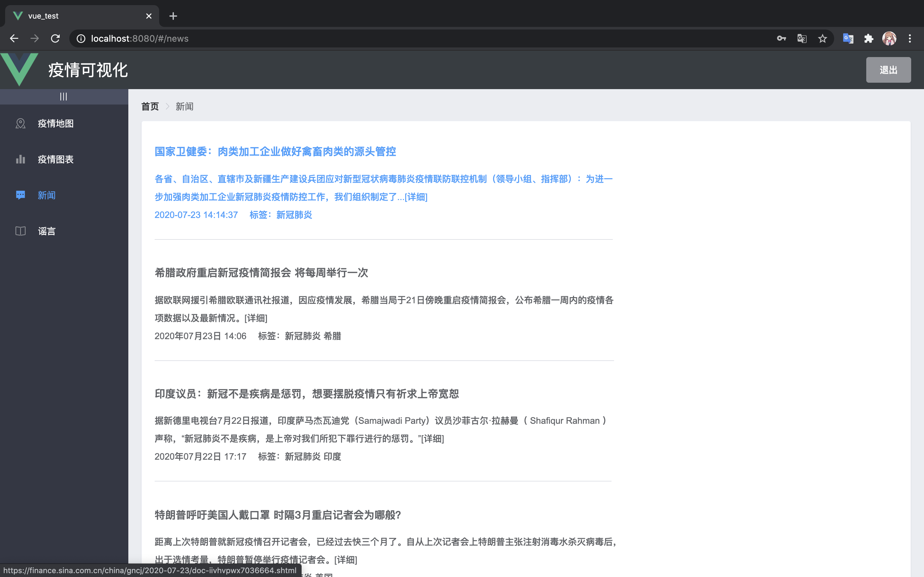The image size is (924, 577).
Task: Open a new browser tab
Action: coord(173,16)
